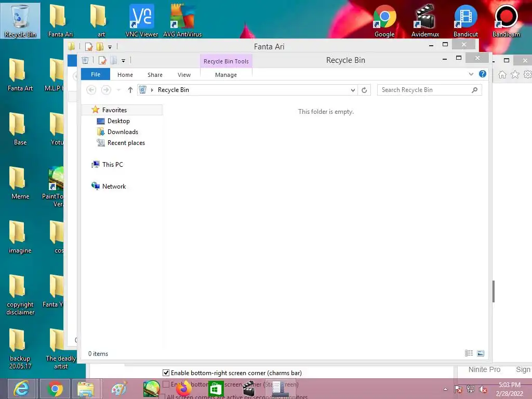This screenshot has height=399, width=532.
Task: Select This PC in the navigation pane
Action: point(112,165)
